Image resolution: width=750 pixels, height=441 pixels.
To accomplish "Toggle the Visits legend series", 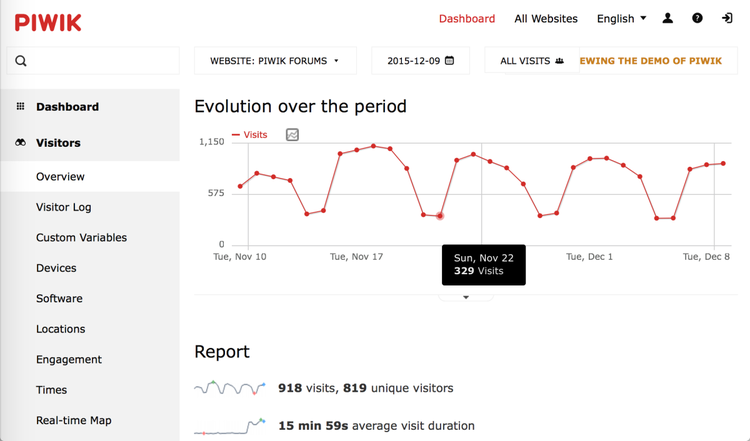I will (250, 135).
